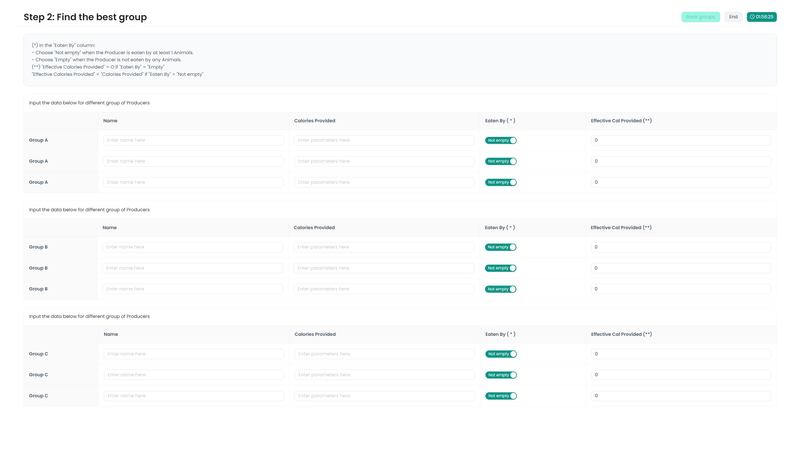Screen dimensions: 800x450
Task: Click Effective Cal field in first Group A row
Action: (681, 140)
